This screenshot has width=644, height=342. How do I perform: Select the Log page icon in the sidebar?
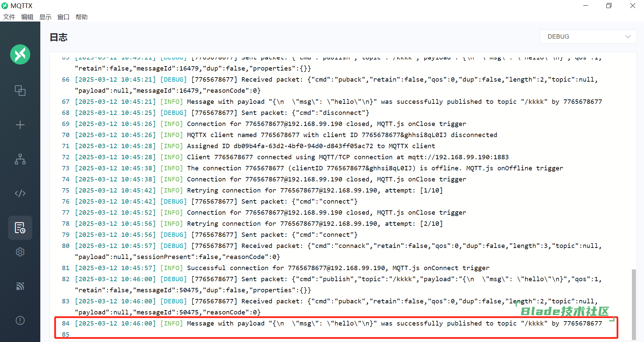tap(20, 228)
